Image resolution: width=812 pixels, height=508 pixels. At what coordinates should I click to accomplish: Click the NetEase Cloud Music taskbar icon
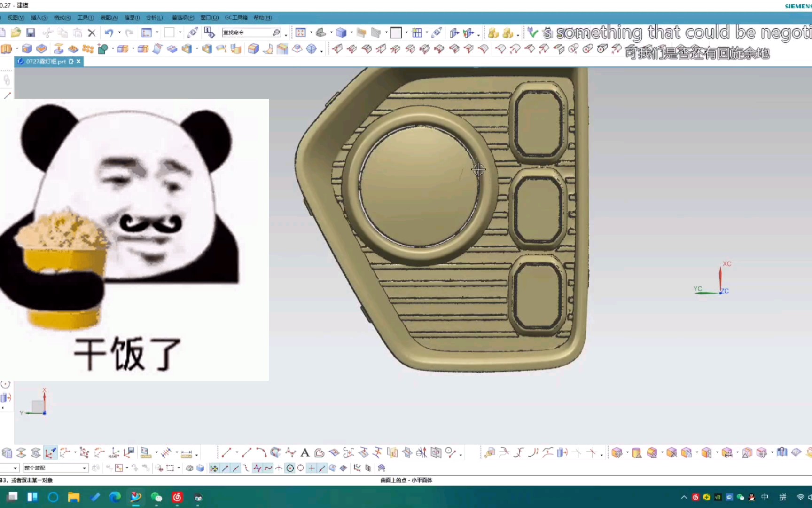tap(177, 497)
